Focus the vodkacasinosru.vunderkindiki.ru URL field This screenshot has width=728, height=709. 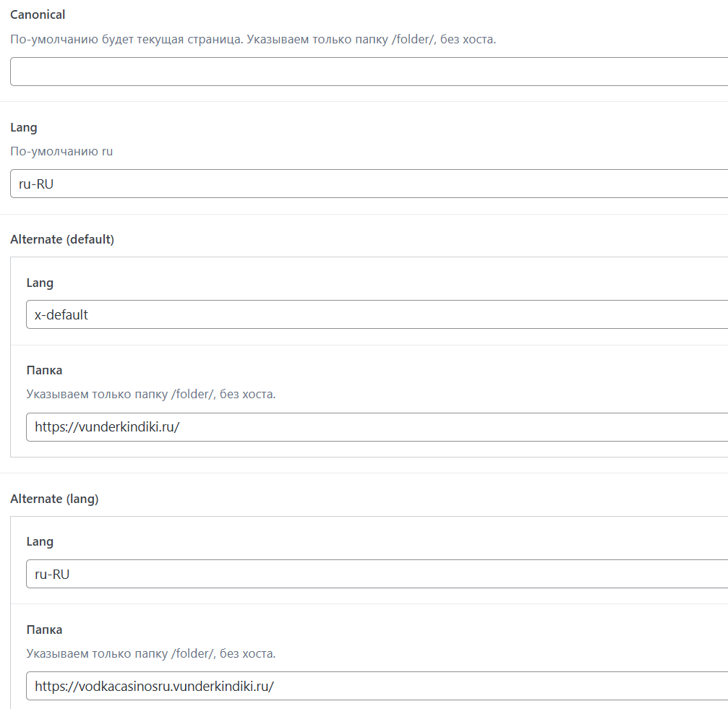[376, 686]
